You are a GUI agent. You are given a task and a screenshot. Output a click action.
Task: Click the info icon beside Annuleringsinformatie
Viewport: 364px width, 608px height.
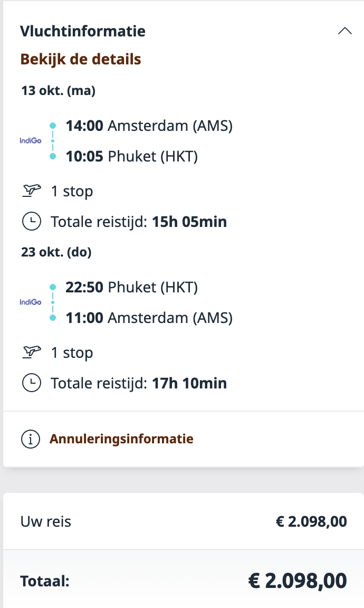(x=31, y=439)
